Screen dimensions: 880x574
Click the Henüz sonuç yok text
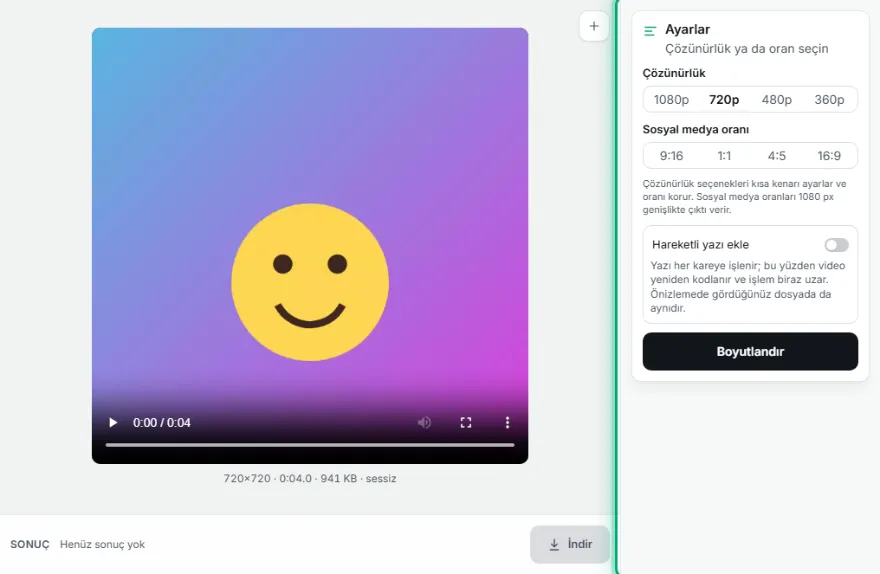(x=102, y=544)
